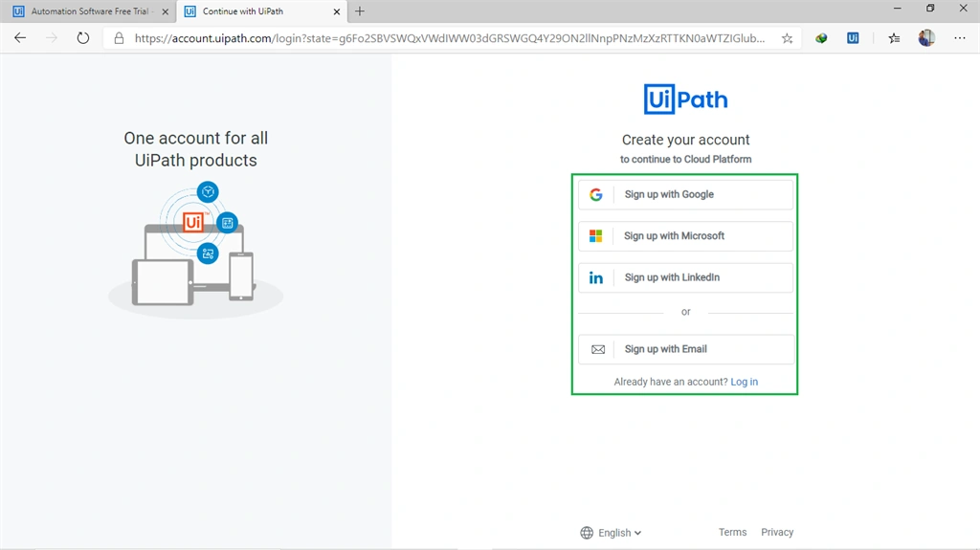
Task: Open a new tab with plus icon
Action: 360,11
